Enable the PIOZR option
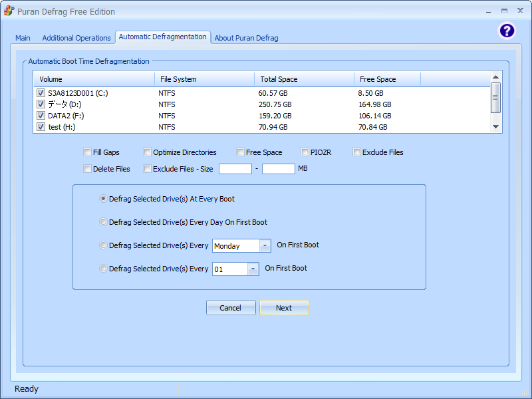The image size is (532, 399). tap(305, 152)
